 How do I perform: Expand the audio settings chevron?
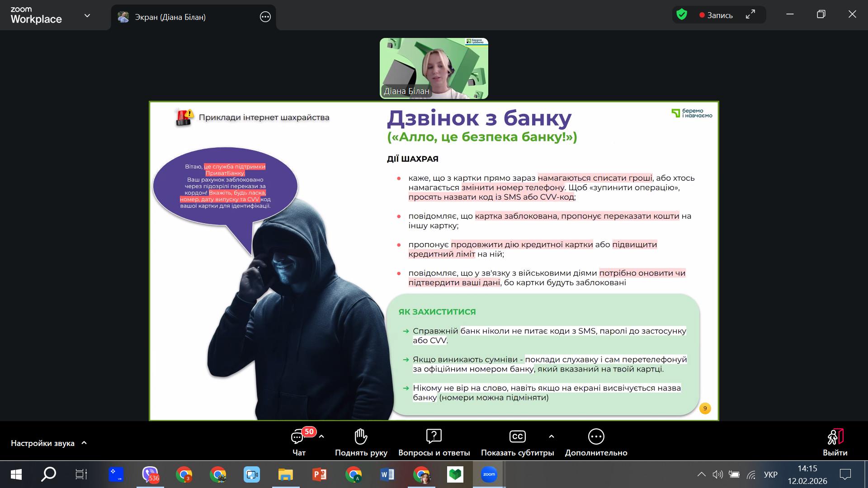pyautogui.click(x=84, y=443)
